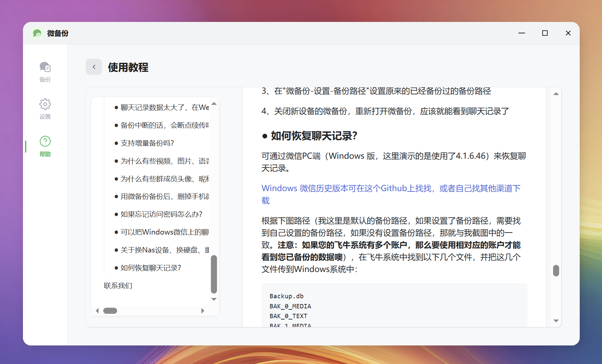Open the 设置 settings gear icon
The height and width of the screenshot is (364, 602).
coord(45,104)
